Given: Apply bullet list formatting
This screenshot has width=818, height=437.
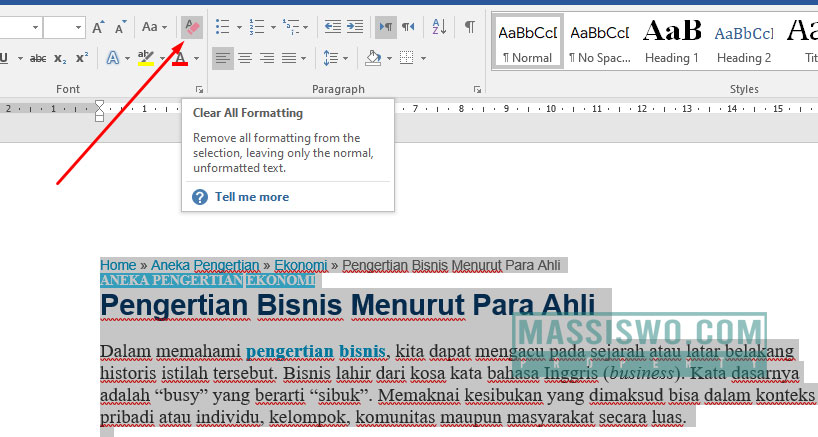Looking at the screenshot, I should (223, 27).
